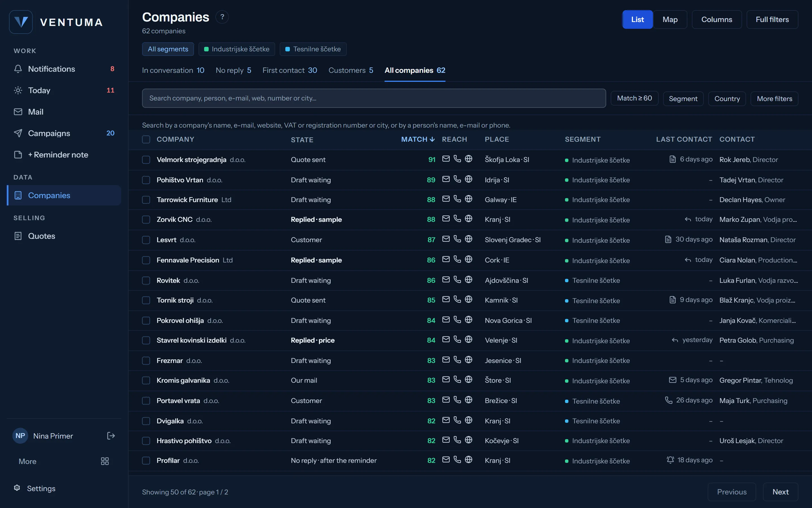Filter by Industrijske ščetke segment chip
This screenshot has width=812, height=508.
237,49
